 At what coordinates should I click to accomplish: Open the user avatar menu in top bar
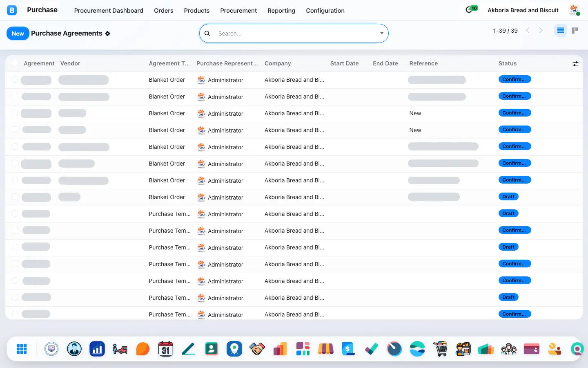(x=574, y=10)
